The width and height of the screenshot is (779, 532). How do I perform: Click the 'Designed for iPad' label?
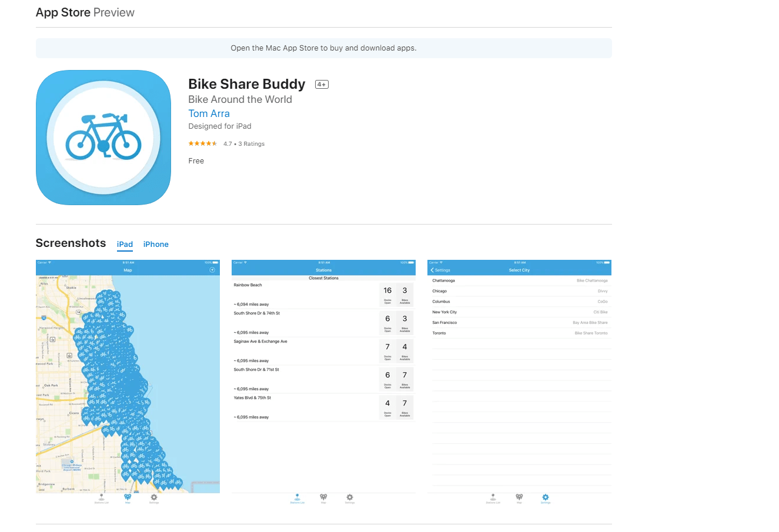(x=220, y=126)
